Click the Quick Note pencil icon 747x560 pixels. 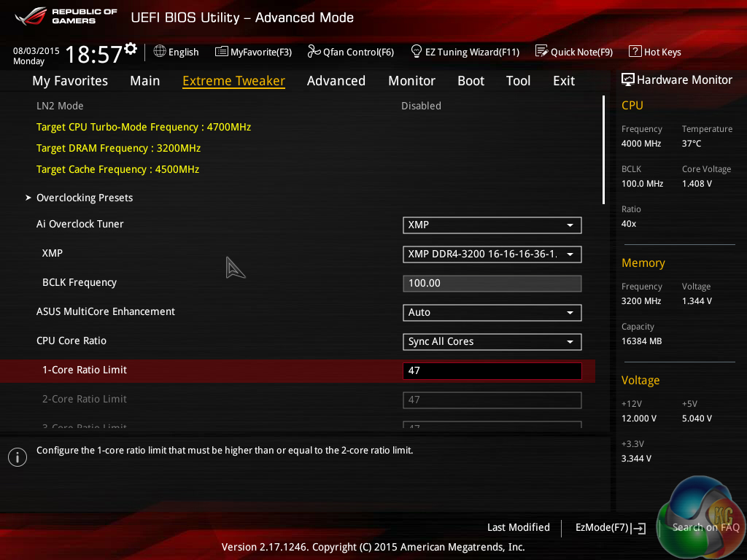(x=541, y=51)
